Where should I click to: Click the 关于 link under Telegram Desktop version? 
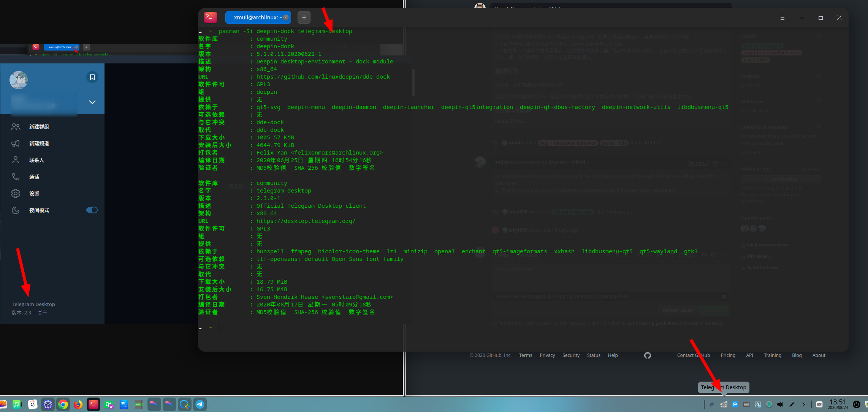click(43, 313)
